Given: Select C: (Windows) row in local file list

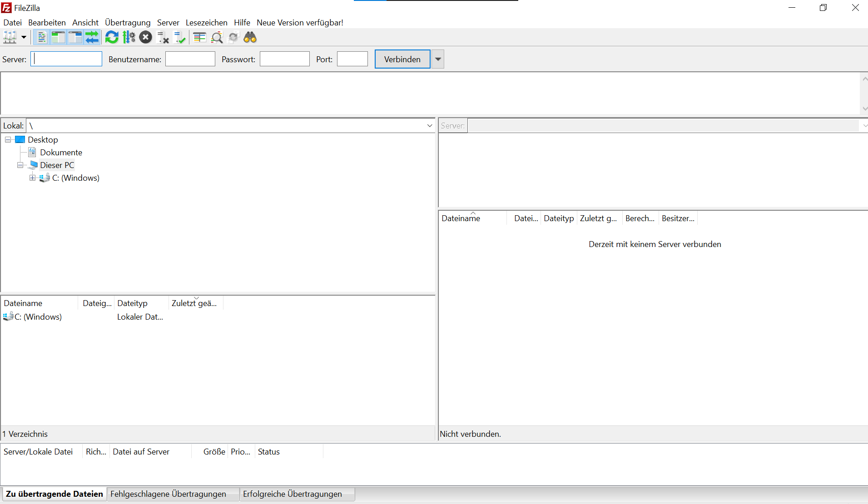Looking at the screenshot, I should tap(38, 317).
